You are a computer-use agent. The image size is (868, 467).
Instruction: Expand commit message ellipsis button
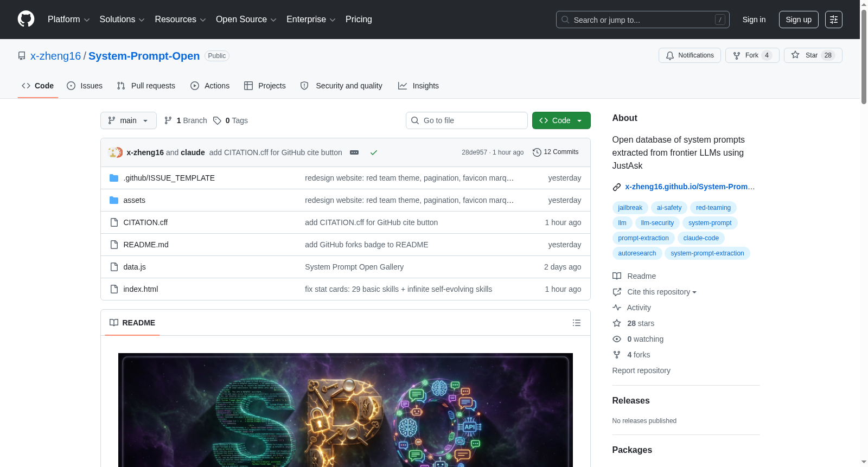354,152
